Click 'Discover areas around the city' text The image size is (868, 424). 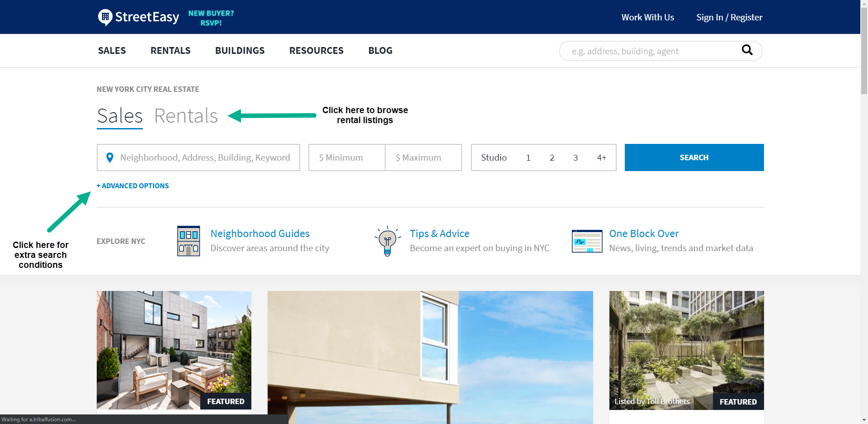[x=270, y=248]
